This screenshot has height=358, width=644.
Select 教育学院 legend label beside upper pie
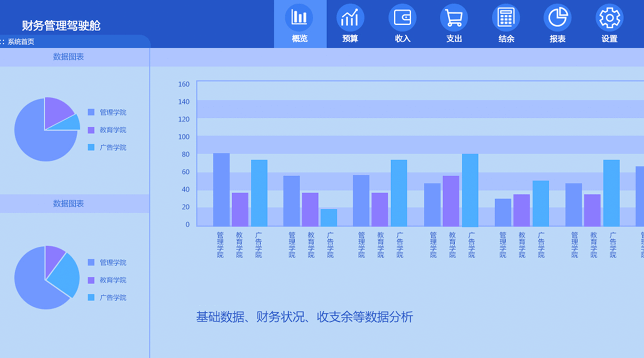coord(113,130)
